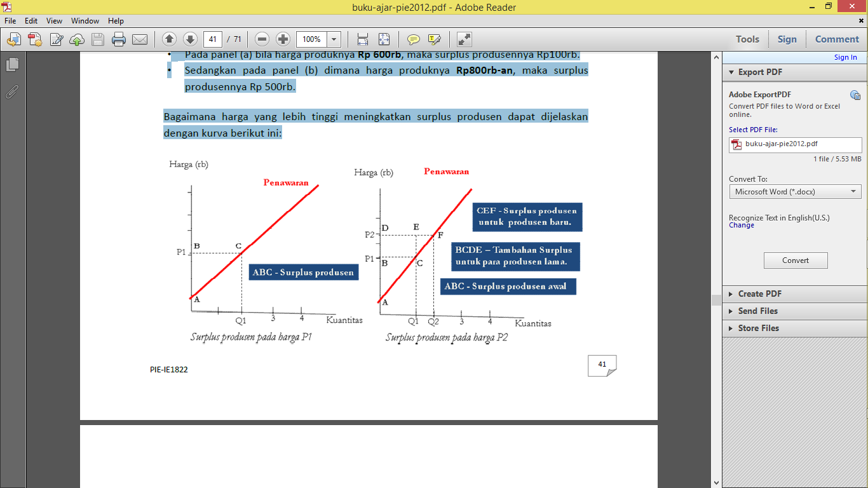Open the Sign pane
The width and height of the screenshot is (868, 488).
(787, 39)
